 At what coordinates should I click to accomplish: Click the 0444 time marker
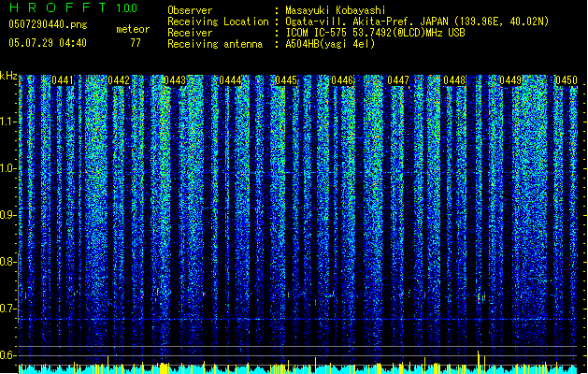click(230, 80)
